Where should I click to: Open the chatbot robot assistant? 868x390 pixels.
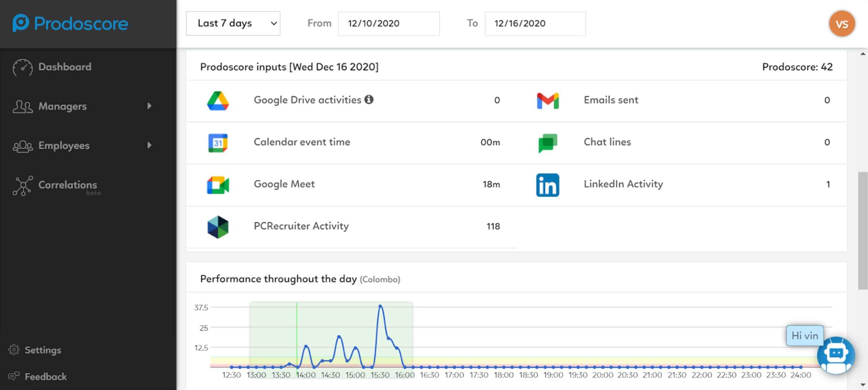point(836,355)
